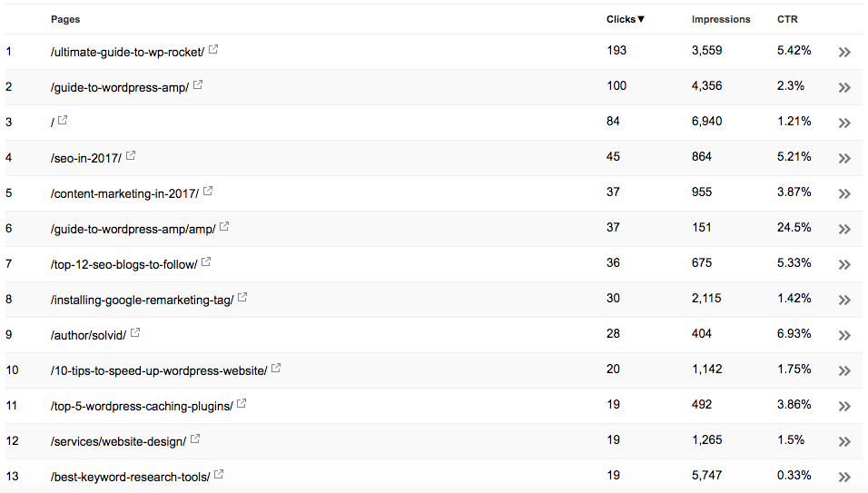Viewport: 868px width, 493px height.
Task: Click the Pages column header
Action: pos(65,19)
